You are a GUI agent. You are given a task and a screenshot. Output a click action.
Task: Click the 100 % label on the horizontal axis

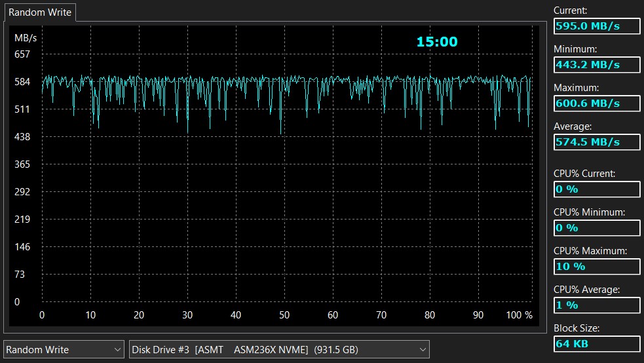[520, 315]
